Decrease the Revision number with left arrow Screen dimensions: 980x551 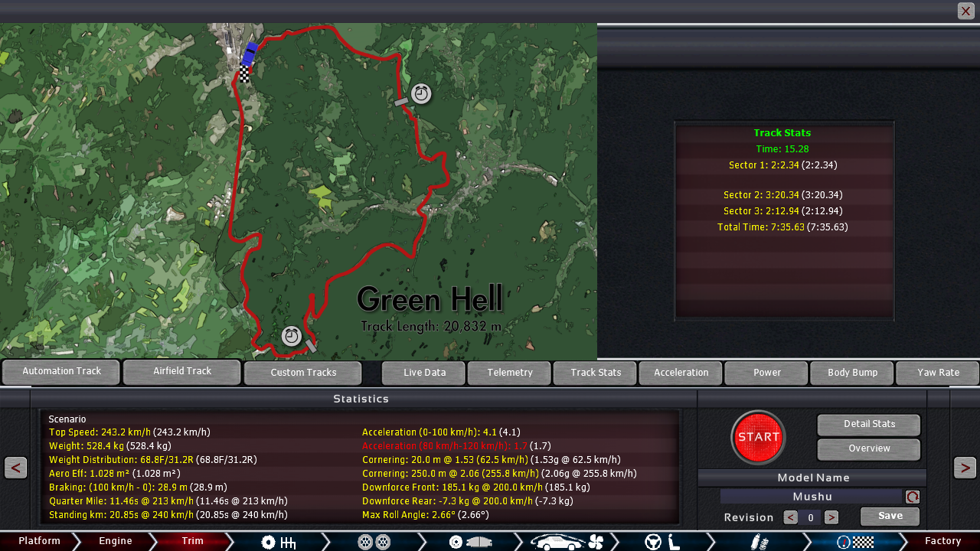[791, 517]
